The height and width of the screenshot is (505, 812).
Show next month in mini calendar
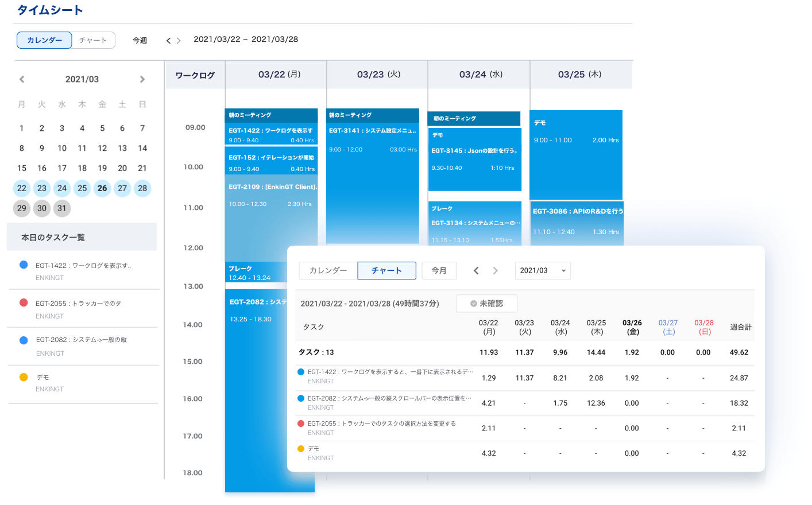[x=142, y=79]
